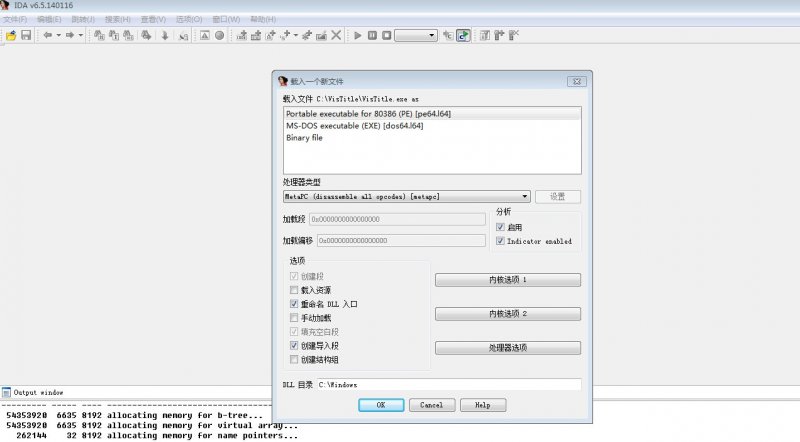Open 处理器选项 processor options
This screenshot has height=442, width=800.
(x=508, y=348)
